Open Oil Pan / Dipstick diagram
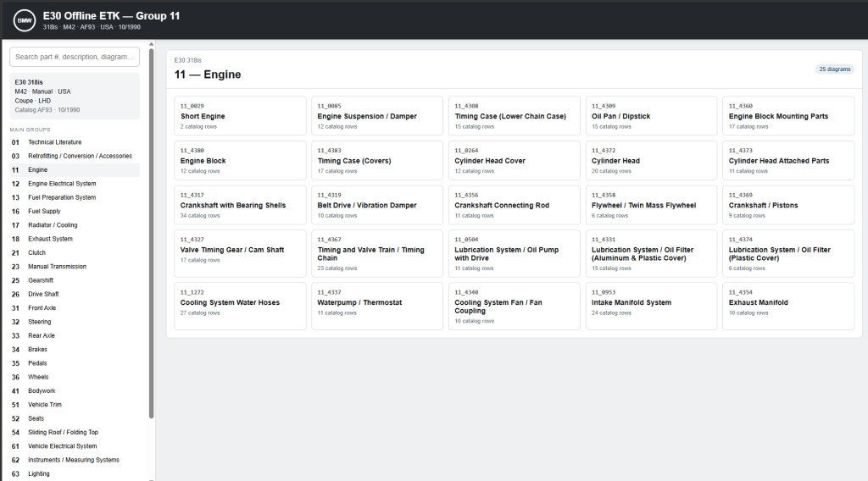 click(x=651, y=115)
